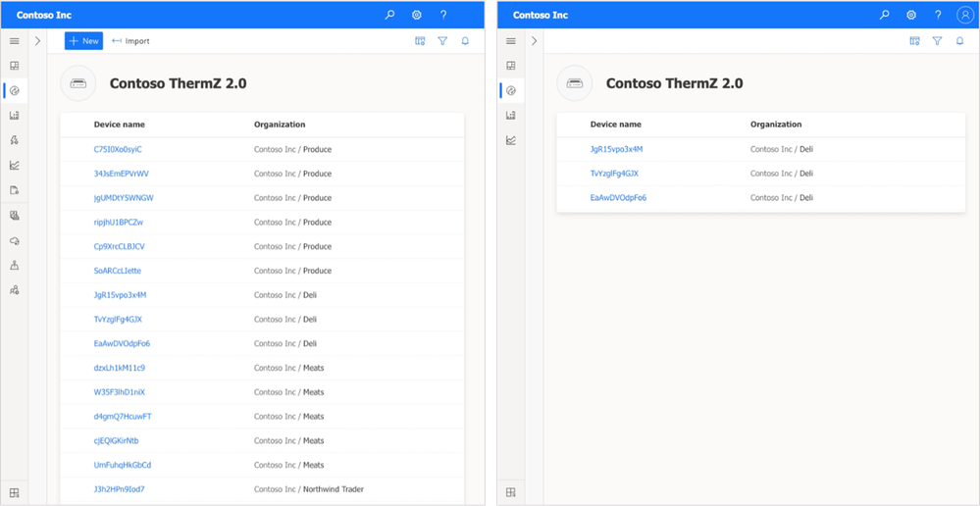980x506 pixels.
Task: Open app switcher grid icon in window with New button
Action: [15, 492]
